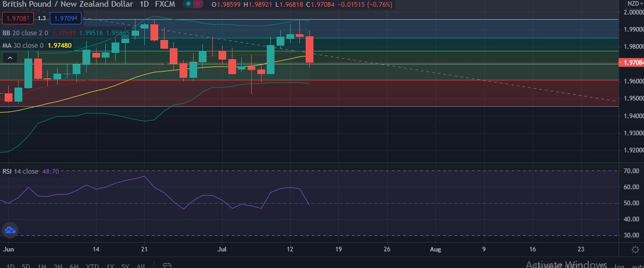
Task: Open the go-to-date calendar icon at bottom
Action: point(167,265)
